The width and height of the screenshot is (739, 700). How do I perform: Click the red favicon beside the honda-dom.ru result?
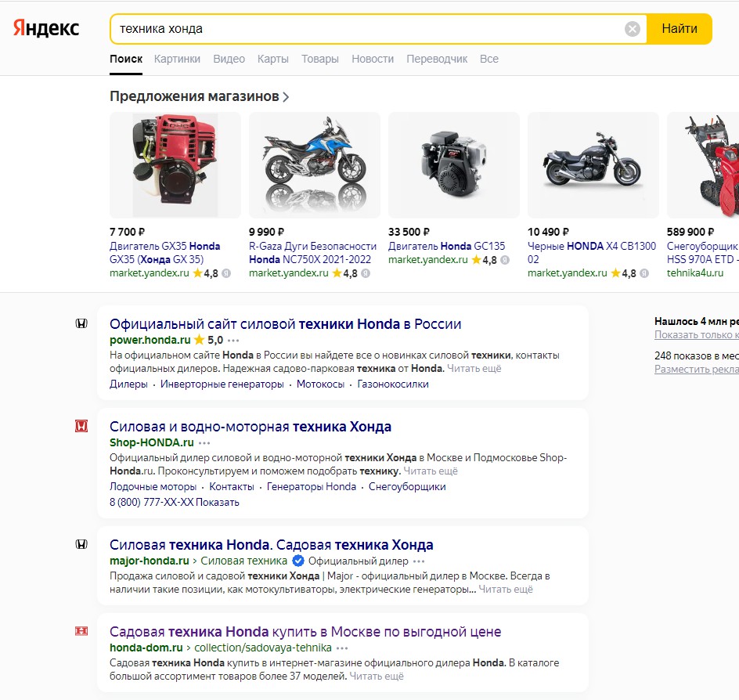(x=81, y=631)
